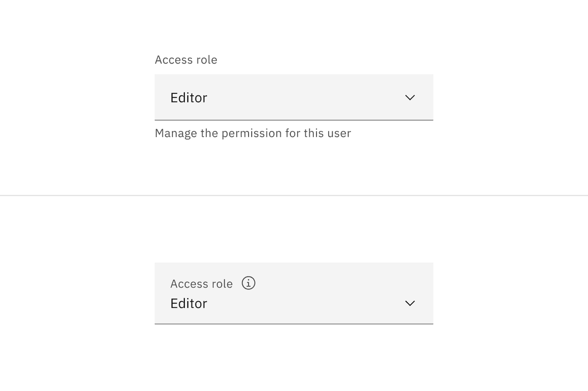Tap the circular info glyph in the fluid dropdown
Screen dimensions: 588x391
[249, 283]
